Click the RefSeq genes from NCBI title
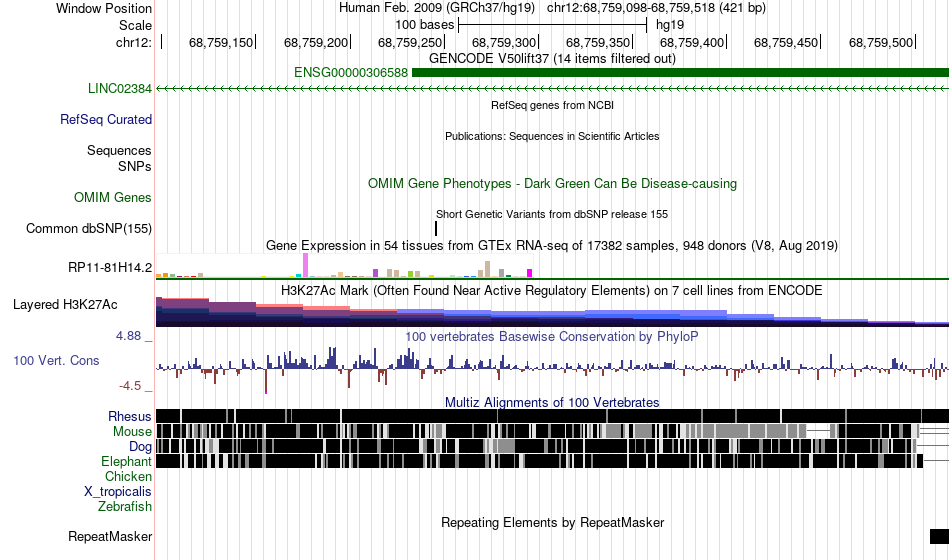Screen dimensions: 950x560 tap(553, 105)
